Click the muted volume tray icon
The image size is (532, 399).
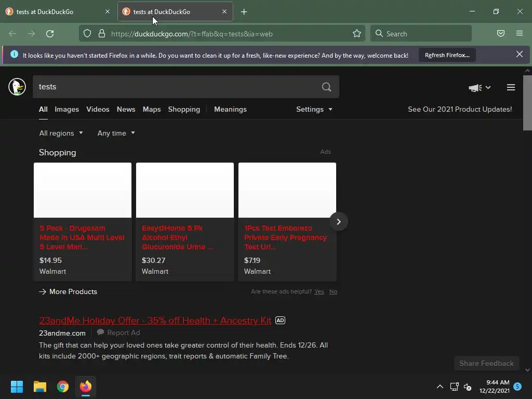(468, 387)
